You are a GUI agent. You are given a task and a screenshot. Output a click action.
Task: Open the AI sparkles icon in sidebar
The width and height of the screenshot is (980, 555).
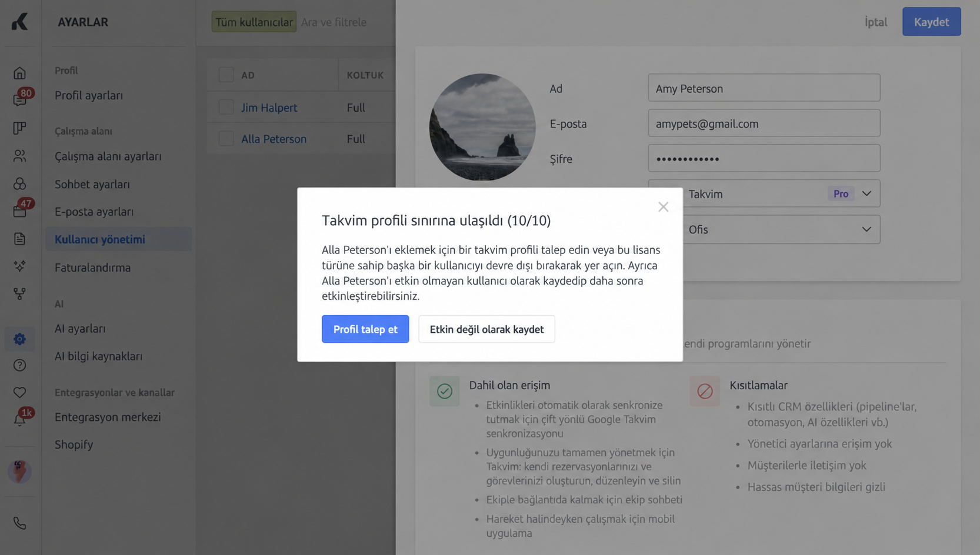pyautogui.click(x=19, y=266)
